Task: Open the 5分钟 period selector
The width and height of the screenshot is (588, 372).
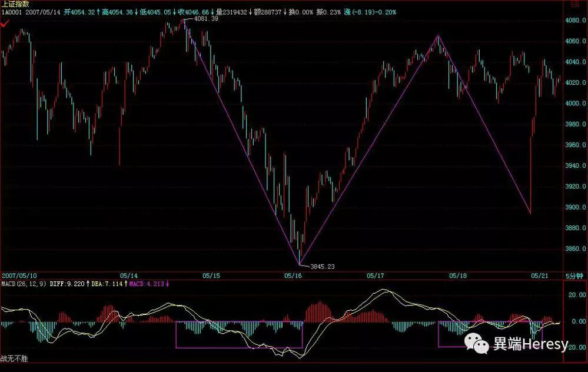Action: pos(574,276)
